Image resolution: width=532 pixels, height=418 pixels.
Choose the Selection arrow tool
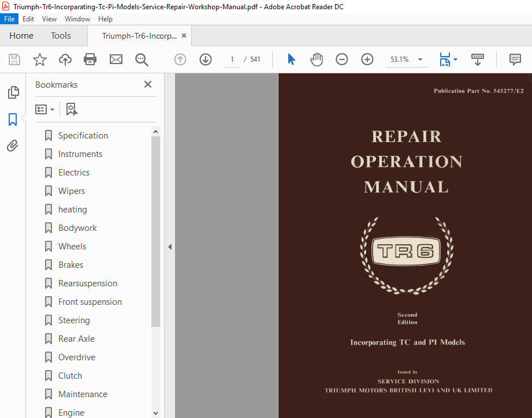tap(291, 59)
